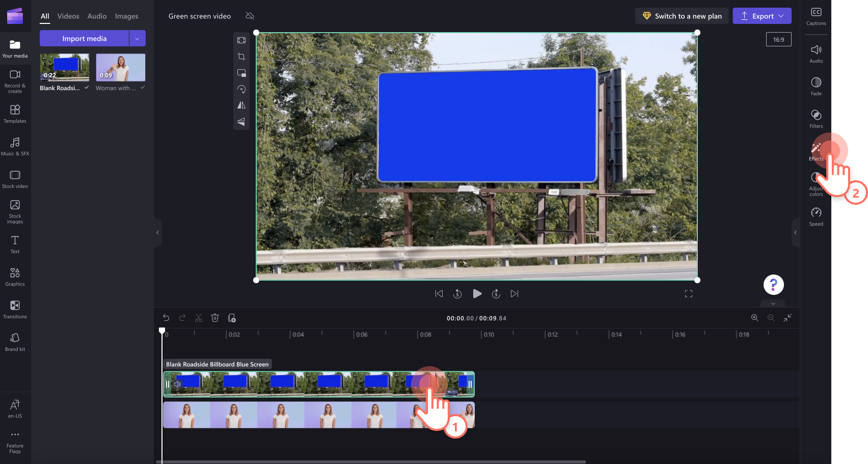868x464 pixels.
Task: Open the Effects panel
Action: tap(816, 151)
